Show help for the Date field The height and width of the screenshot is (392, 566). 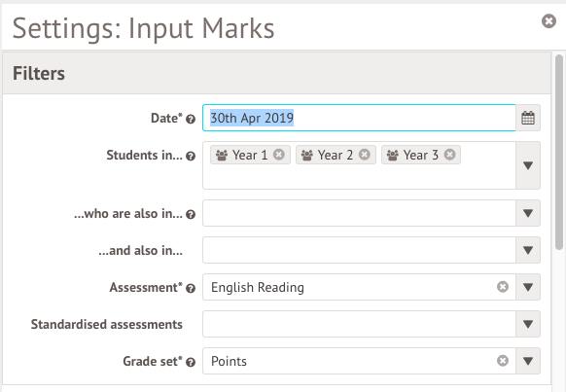[191, 119]
